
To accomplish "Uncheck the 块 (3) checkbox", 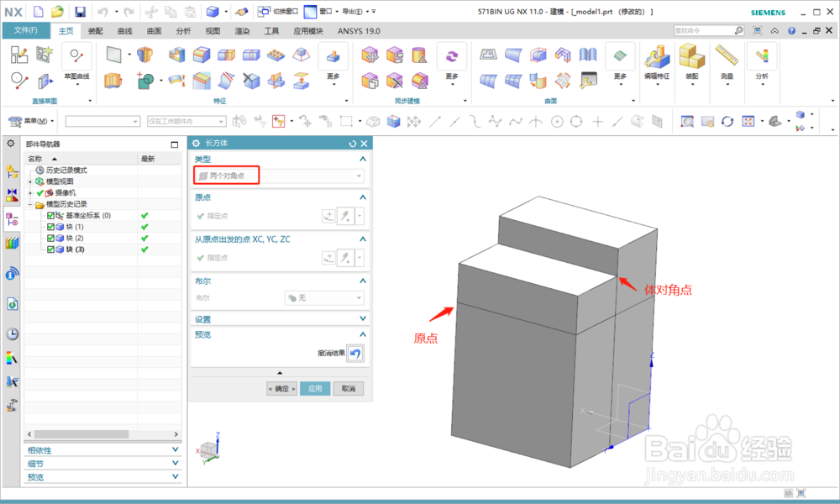I will click(50, 249).
